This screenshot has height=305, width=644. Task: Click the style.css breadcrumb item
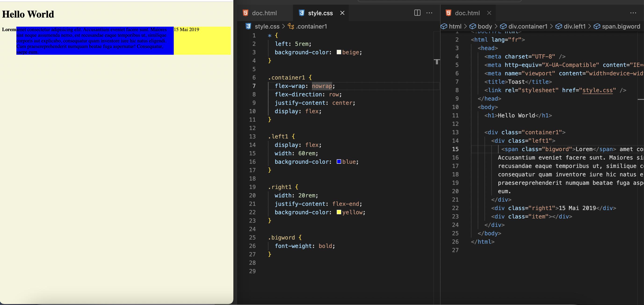[x=267, y=26]
